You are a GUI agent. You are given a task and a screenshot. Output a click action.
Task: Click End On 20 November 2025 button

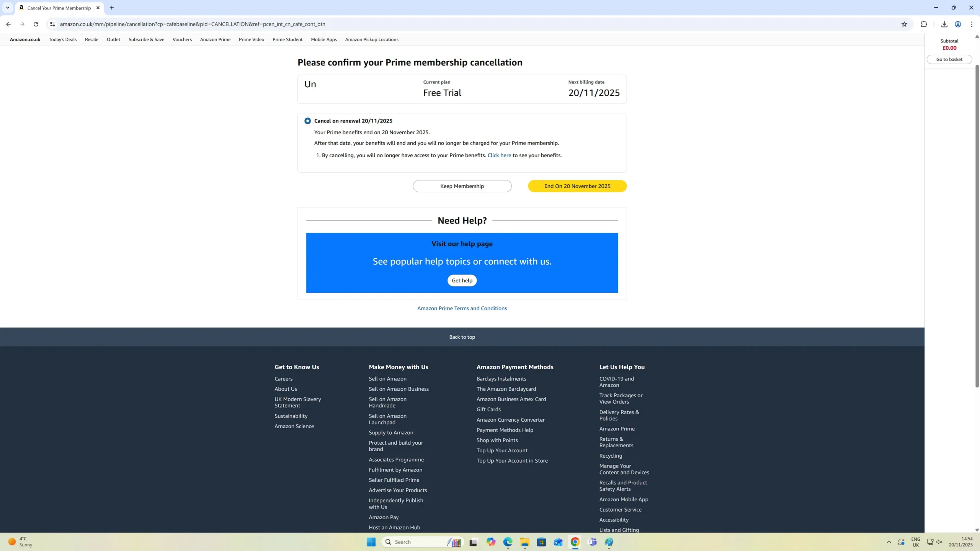577,186
